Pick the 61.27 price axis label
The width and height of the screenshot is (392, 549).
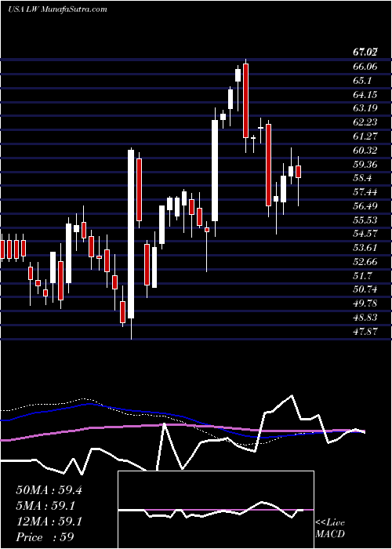coord(365,136)
